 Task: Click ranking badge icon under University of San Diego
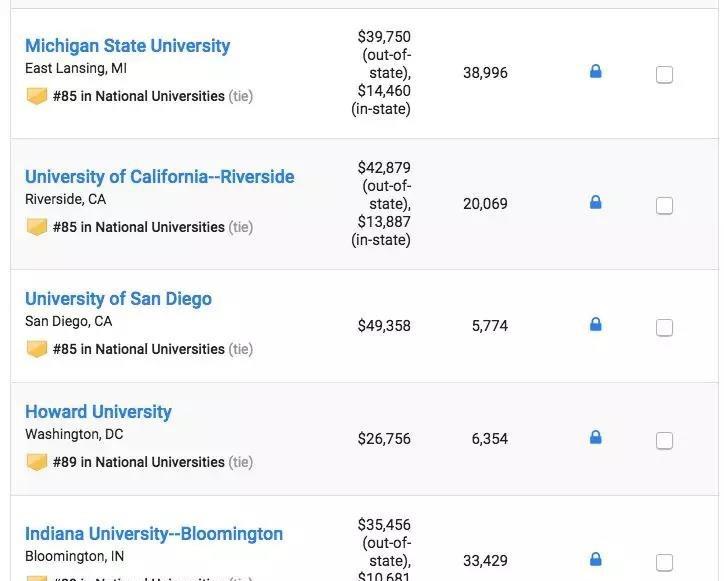point(37,350)
